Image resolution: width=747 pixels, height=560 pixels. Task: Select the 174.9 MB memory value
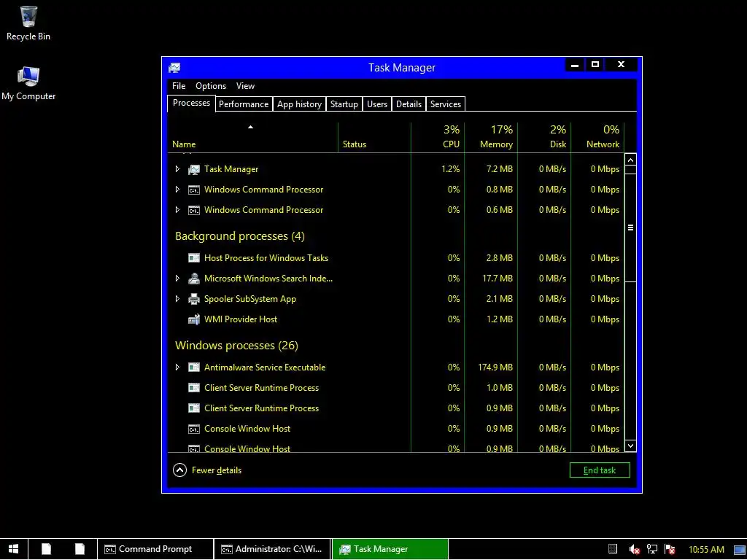click(x=495, y=367)
